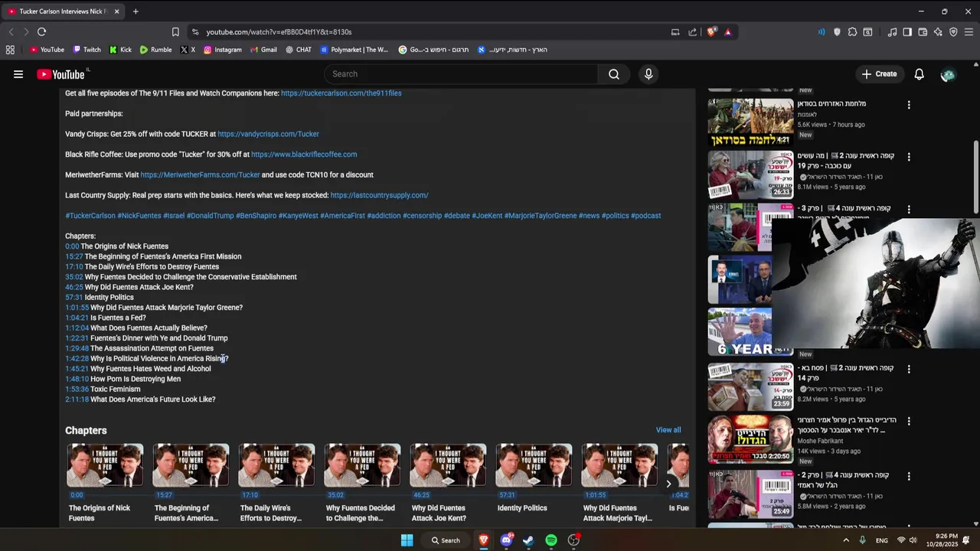Click View all chapters link
The height and width of the screenshot is (551, 980).
[668, 430]
